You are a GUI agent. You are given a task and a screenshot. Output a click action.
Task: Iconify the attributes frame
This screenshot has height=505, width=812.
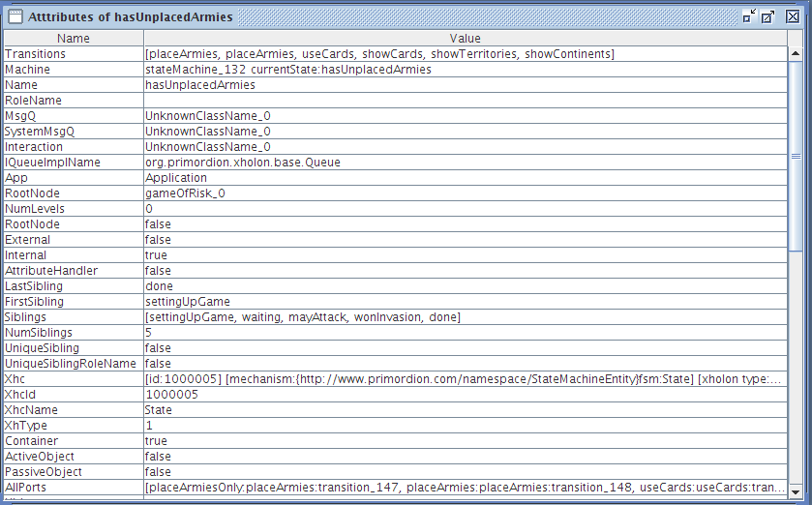(x=749, y=16)
